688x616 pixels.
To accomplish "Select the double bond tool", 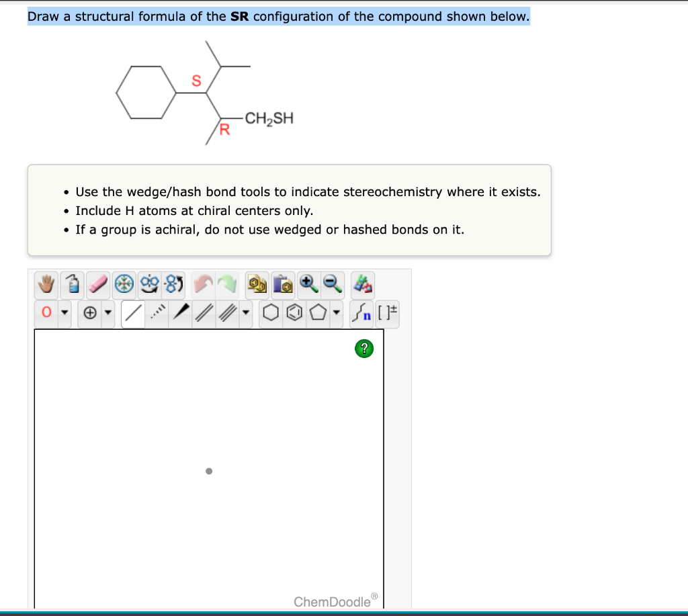I will [x=204, y=312].
